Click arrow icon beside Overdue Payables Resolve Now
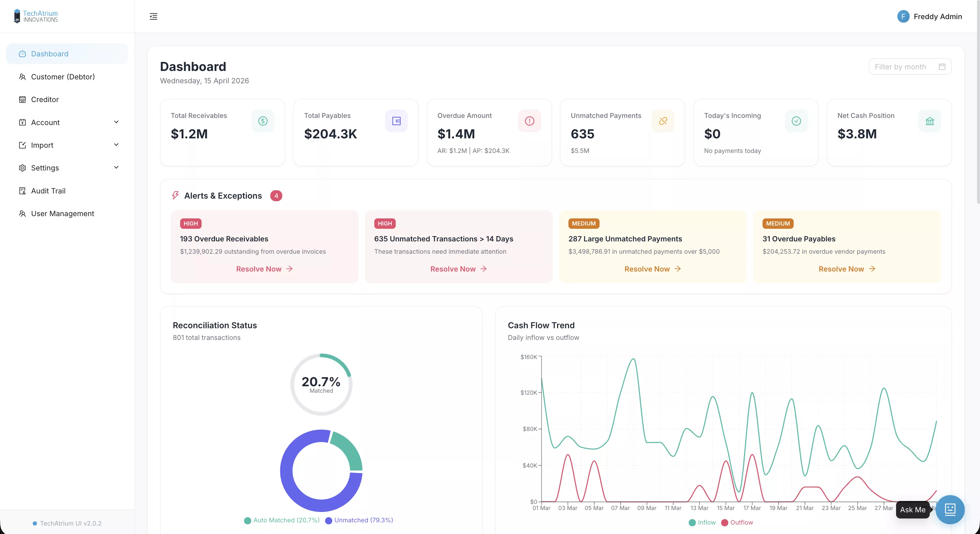This screenshot has width=980, height=534. click(872, 269)
